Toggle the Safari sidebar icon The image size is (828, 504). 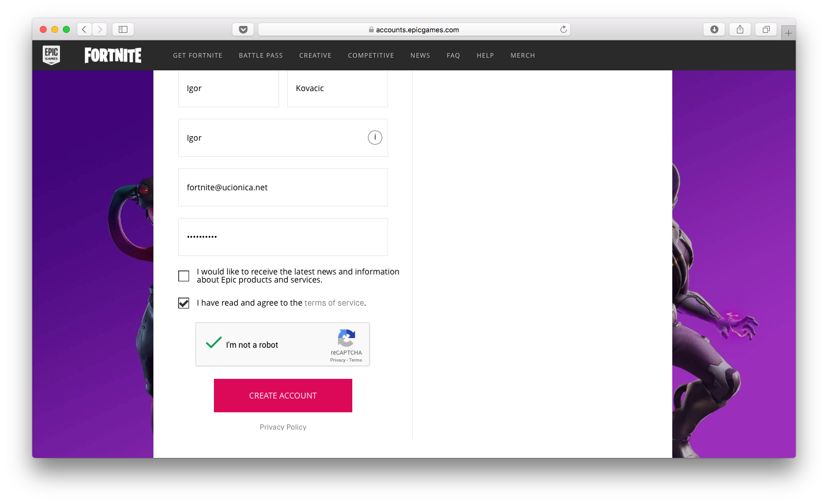(123, 29)
